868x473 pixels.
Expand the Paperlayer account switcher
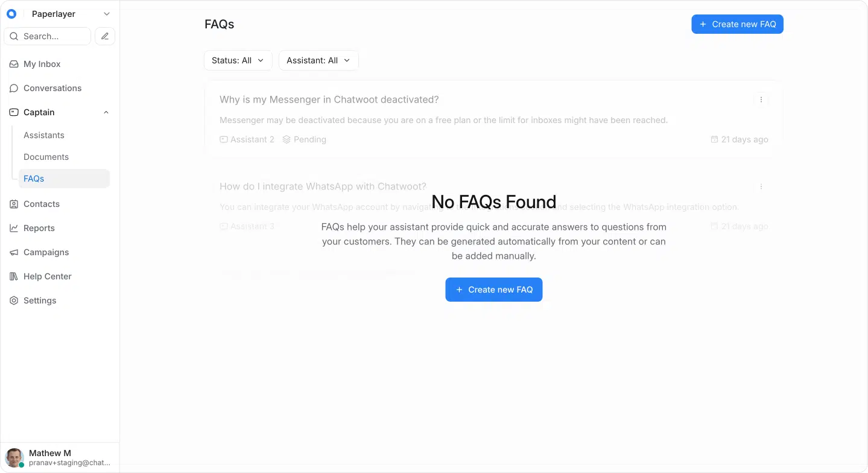pyautogui.click(x=107, y=14)
